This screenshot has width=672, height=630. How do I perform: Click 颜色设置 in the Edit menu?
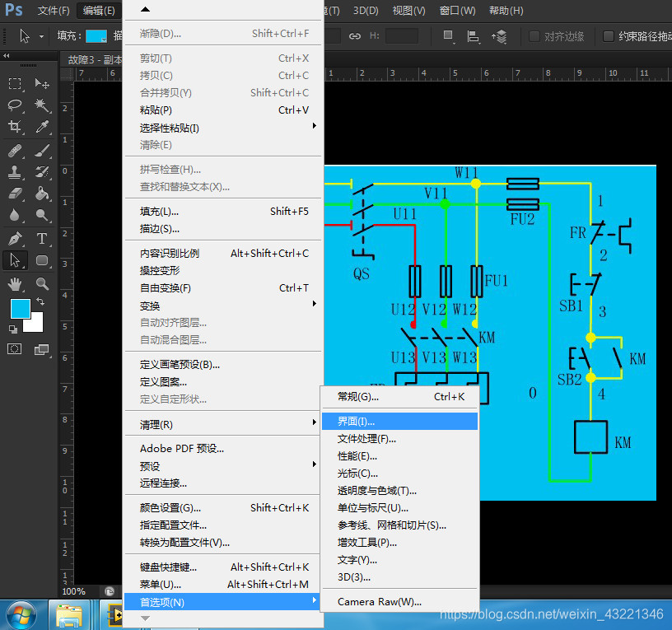pos(223,508)
